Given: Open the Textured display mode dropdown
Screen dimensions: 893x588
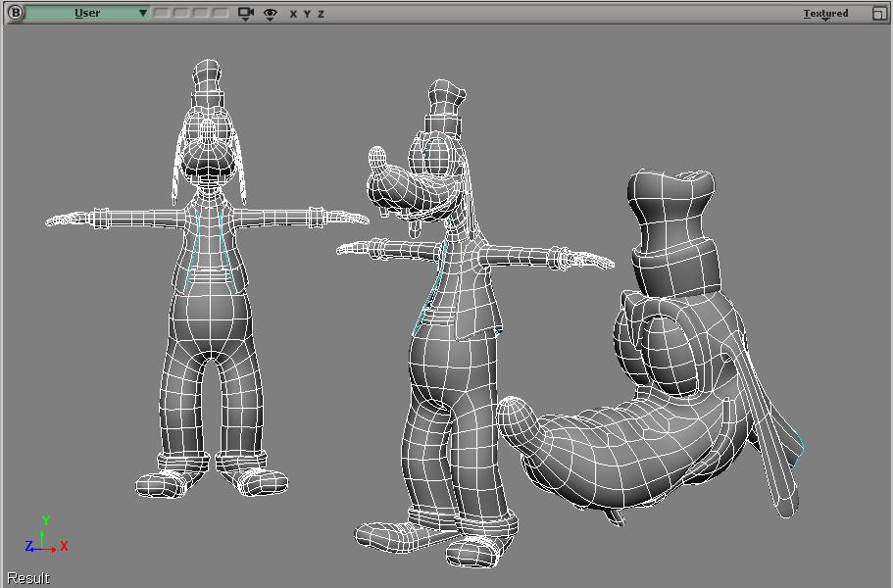Looking at the screenshot, I should [x=825, y=14].
